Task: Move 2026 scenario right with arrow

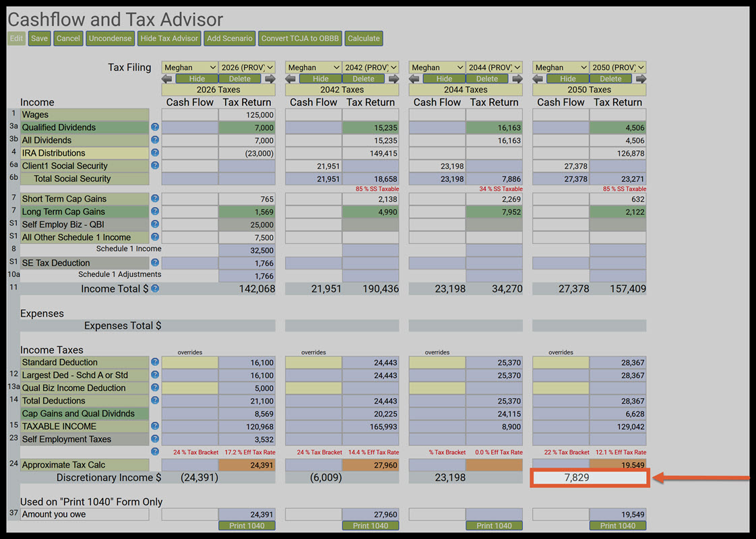Action: [x=270, y=79]
